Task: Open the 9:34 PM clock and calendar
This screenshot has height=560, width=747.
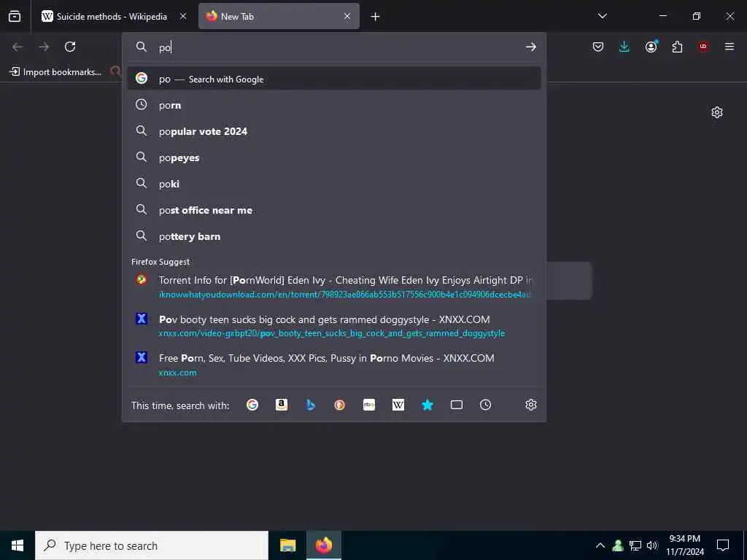Action: pos(684,545)
